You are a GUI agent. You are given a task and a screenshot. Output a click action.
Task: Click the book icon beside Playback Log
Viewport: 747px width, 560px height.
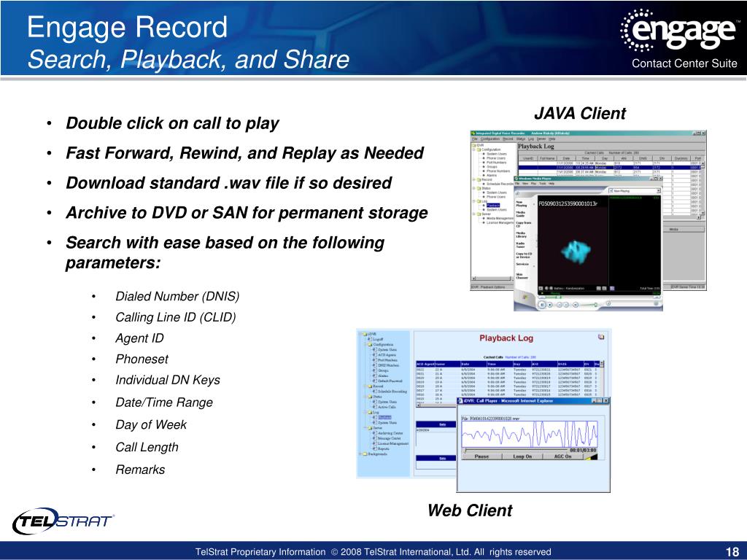[x=601, y=337]
